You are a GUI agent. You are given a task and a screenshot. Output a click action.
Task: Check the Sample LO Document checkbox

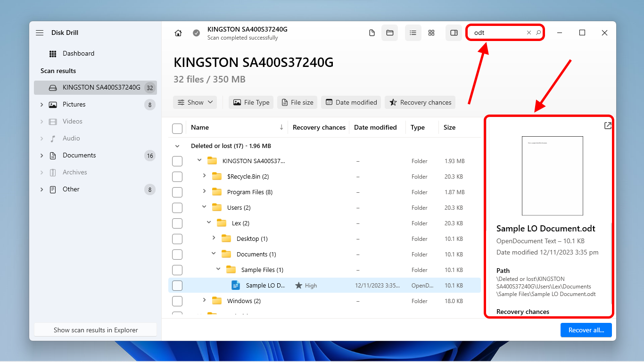point(177,286)
